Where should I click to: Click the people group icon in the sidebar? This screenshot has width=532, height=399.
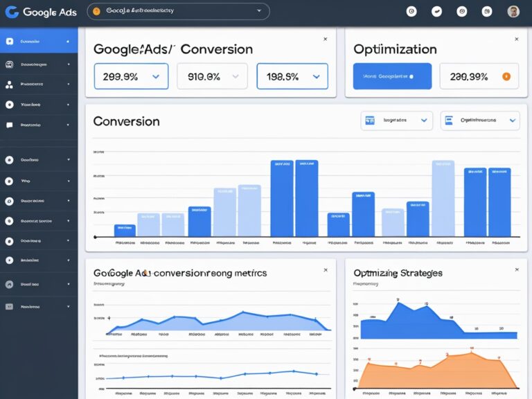[10, 85]
